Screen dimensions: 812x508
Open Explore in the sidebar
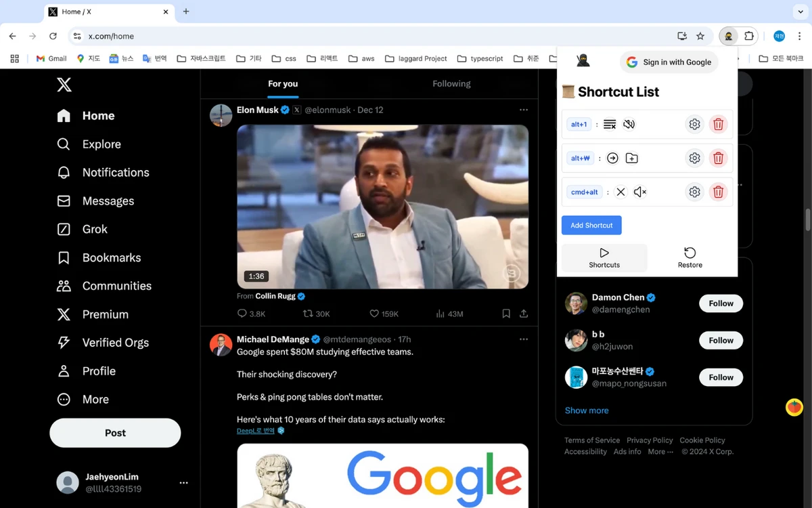click(x=89, y=144)
